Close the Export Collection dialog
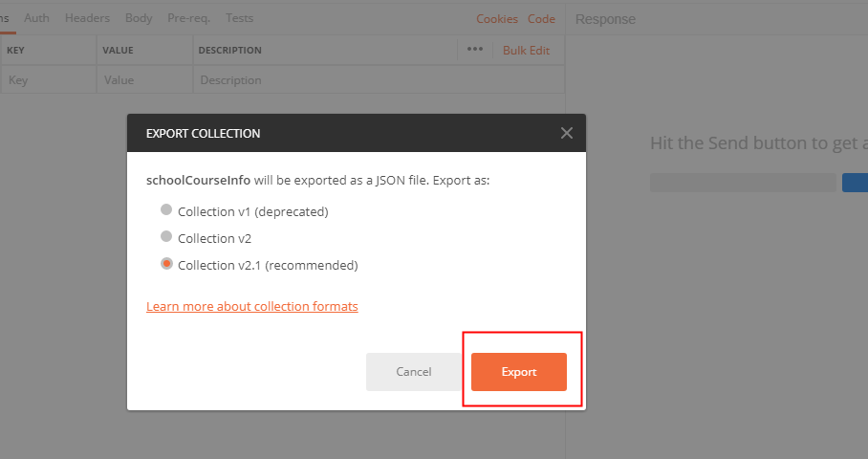 coord(567,133)
